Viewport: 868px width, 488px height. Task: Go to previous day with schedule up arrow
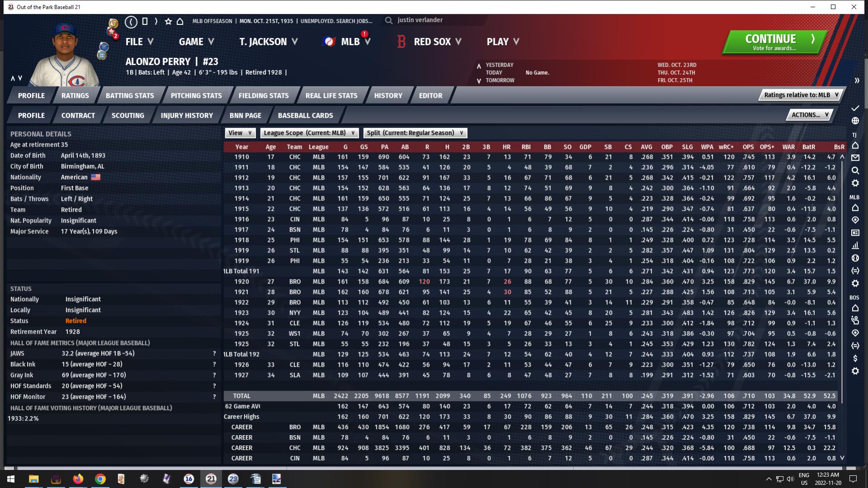(x=479, y=66)
